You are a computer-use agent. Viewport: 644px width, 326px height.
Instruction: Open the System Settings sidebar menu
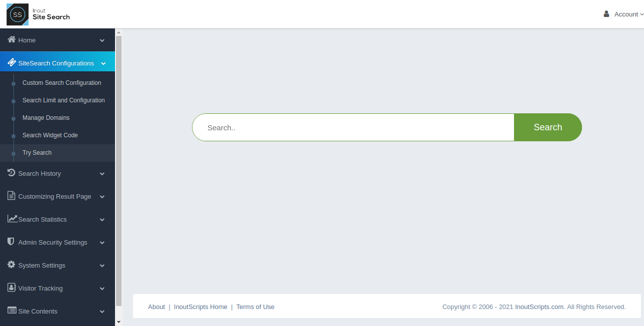tap(57, 265)
